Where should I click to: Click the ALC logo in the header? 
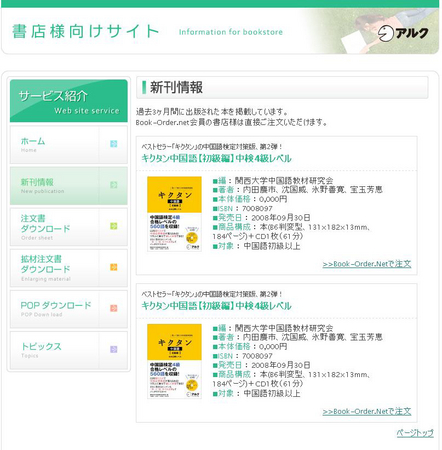(x=403, y=33)
